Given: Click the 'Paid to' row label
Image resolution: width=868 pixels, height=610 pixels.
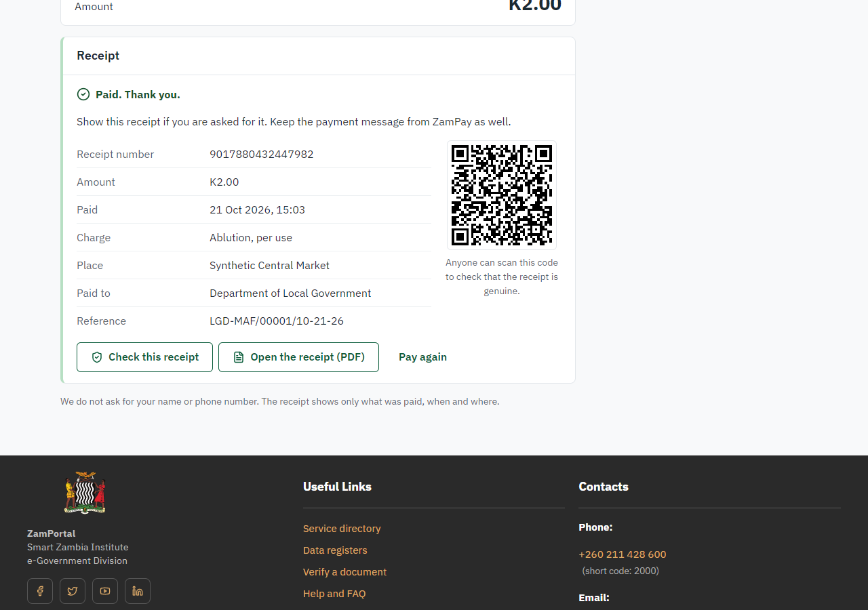Looking at the screenshot, I should tap(94, 293).
